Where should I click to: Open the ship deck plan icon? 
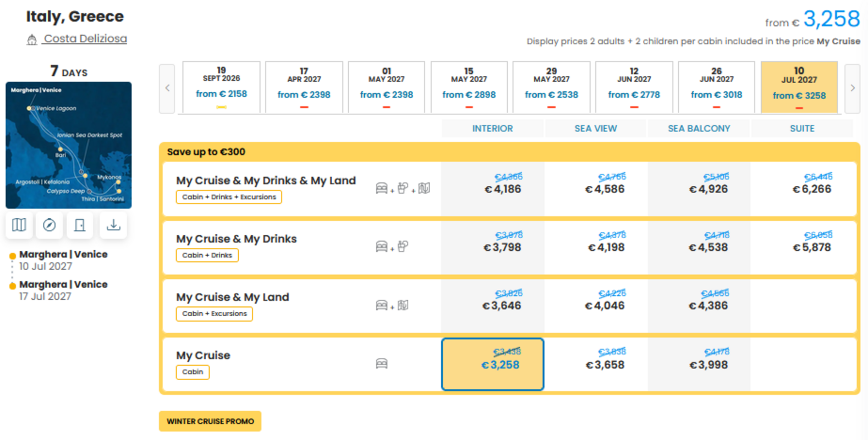(x=80, y=225)
